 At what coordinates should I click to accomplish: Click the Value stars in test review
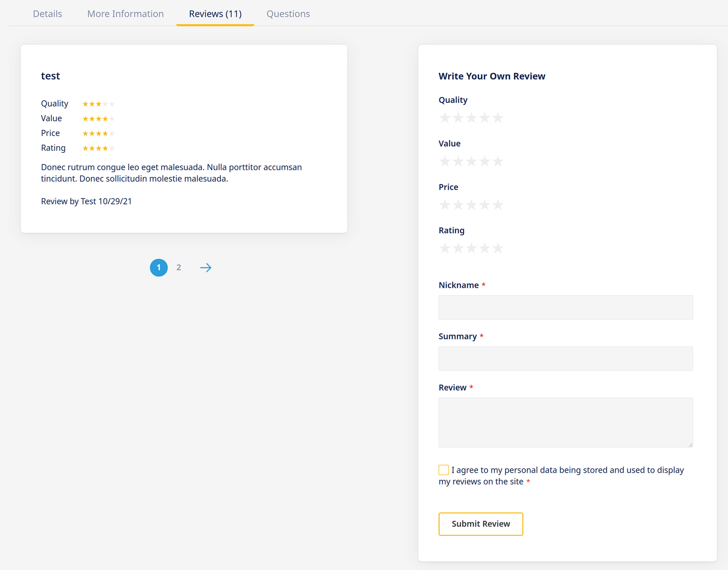(x=99, y=119)
